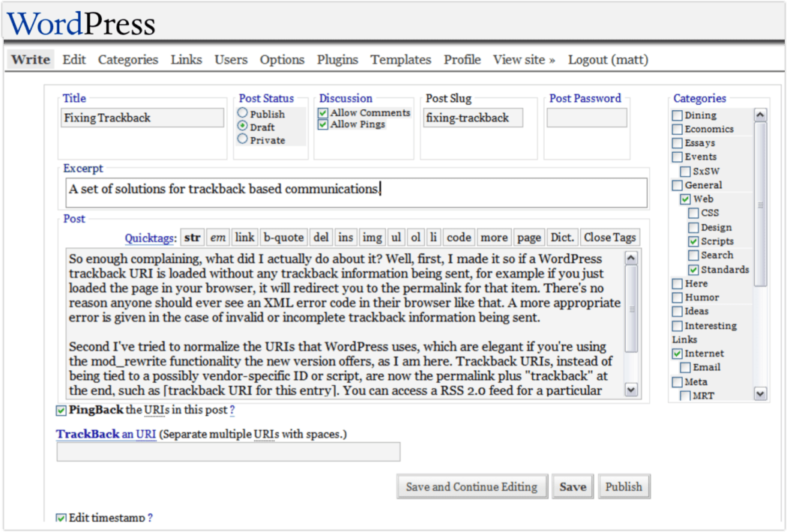
Task: Click the post text area scroll-up arrow
Action: tap(631, 258)
